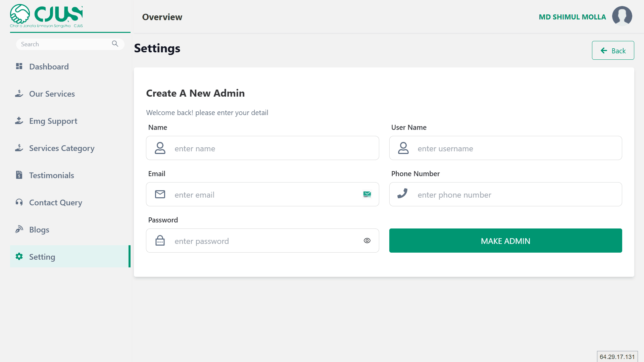Image resolution: width=644 pixels, height=362 pixels.
Task: Open Our Services menu item
Action: coord(52,94)
